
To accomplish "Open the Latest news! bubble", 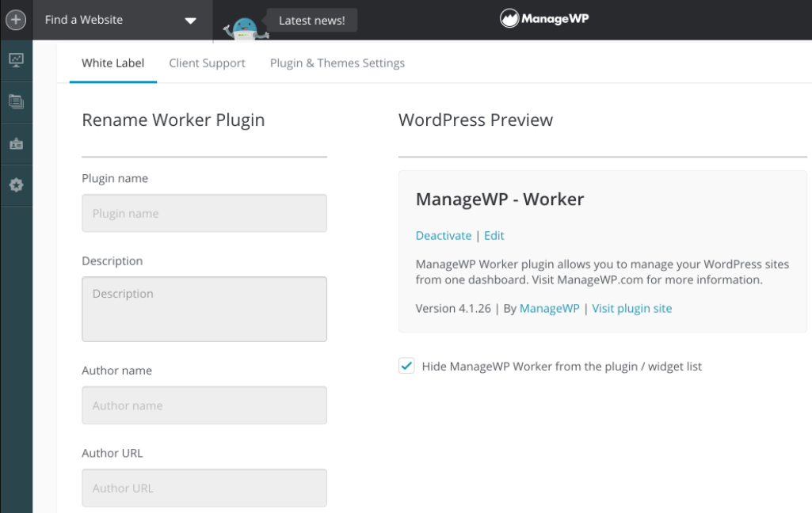I will pos(311,21).
